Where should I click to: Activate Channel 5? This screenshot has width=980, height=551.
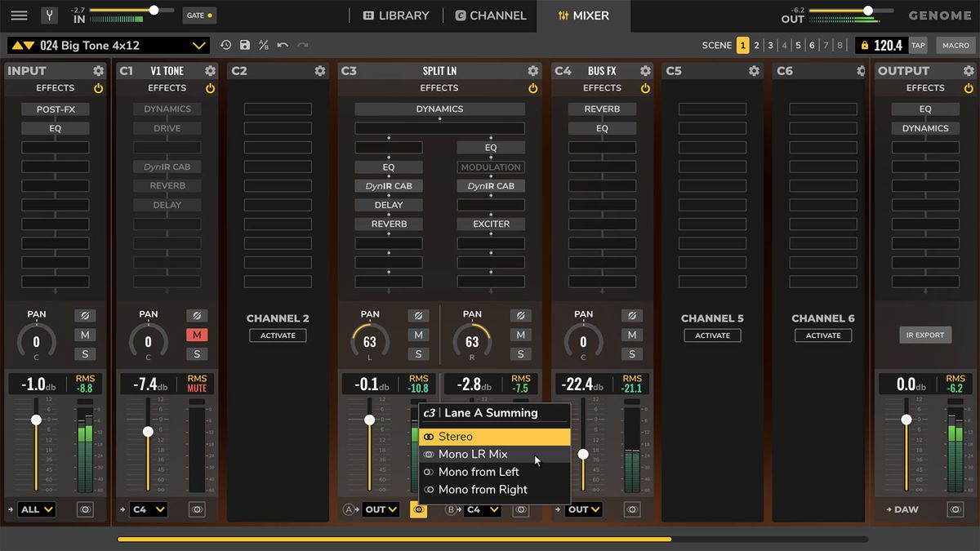[712, 335]
